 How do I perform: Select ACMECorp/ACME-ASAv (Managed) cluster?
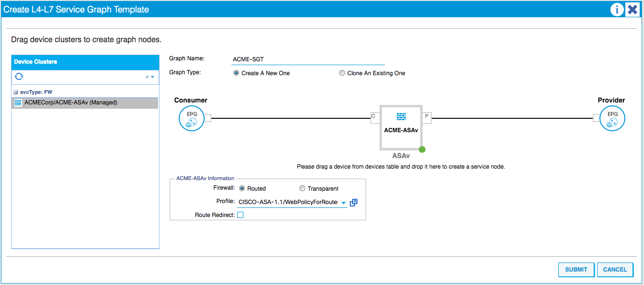tap(85, 103)
